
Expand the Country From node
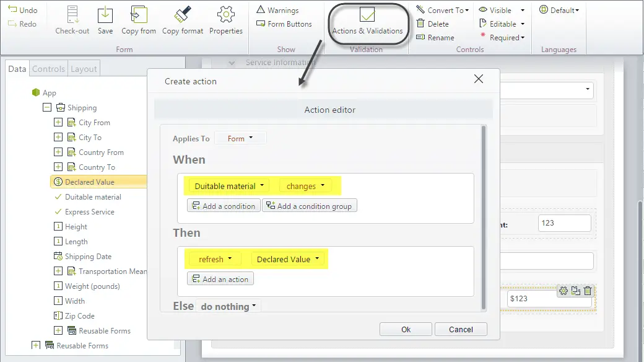58,152
